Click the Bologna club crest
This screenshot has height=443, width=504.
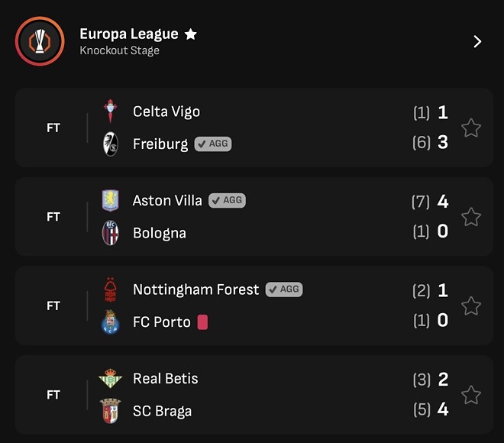(111, 233)
